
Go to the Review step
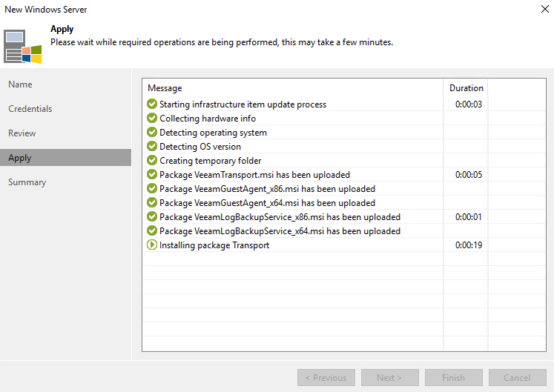click(22, 133)
